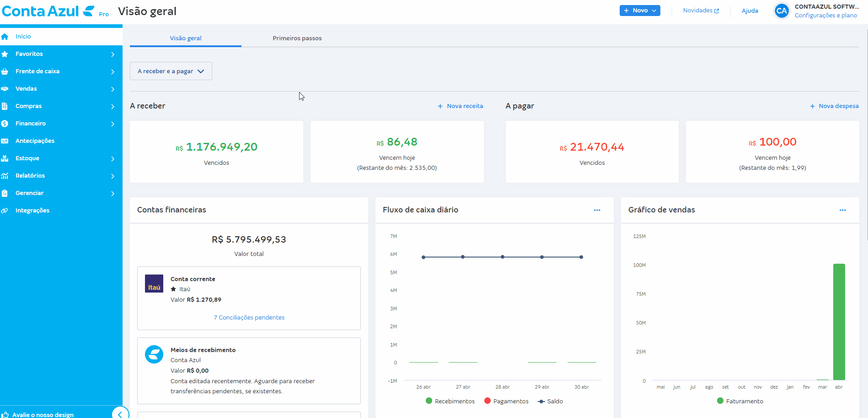This screenshot has height=418, width=868.
Task: Open Fluxo de caixa diário options menu
Action: (x=597, y=210)
